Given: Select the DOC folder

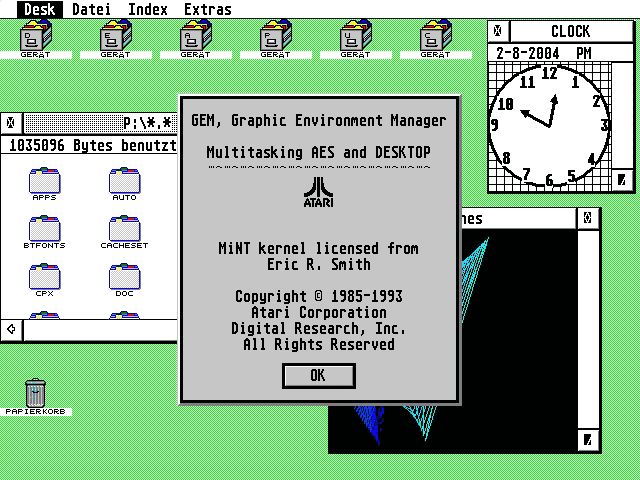Looking at the screenshot, I should (124, 280).
